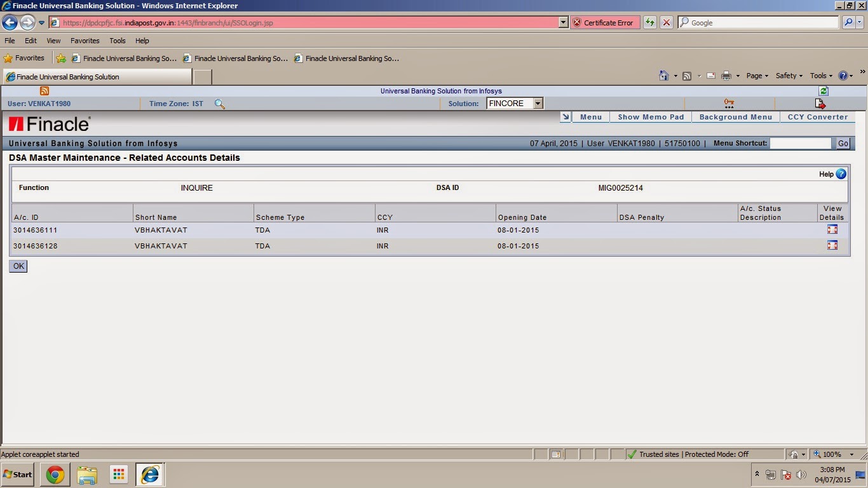Select Show Memo Pad from the Finacle menu
The image size is (868, 488).
pyautogui.click(x=651, y=117)
